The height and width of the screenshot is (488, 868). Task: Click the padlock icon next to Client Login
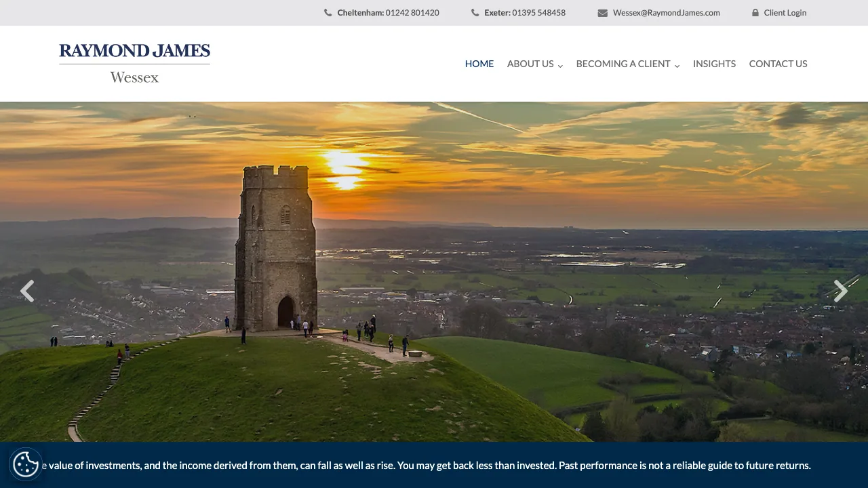(755, 12)
